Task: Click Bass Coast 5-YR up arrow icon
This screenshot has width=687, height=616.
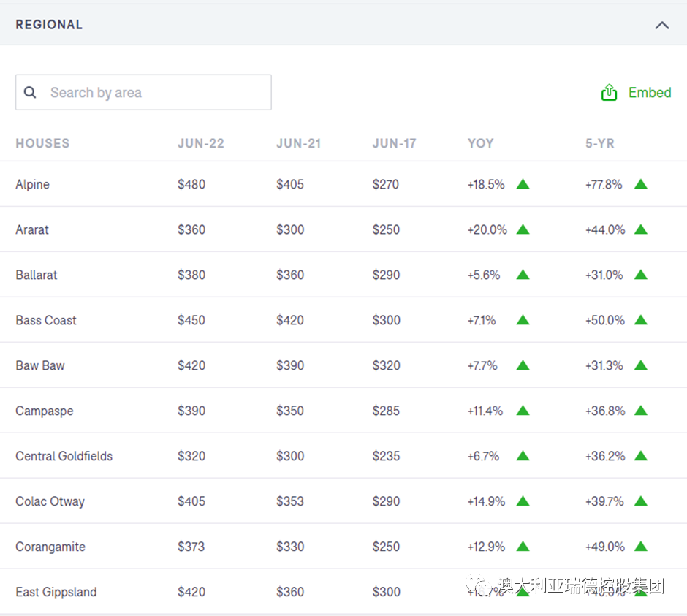Action: pyautogui.click(x=641, y=320)
